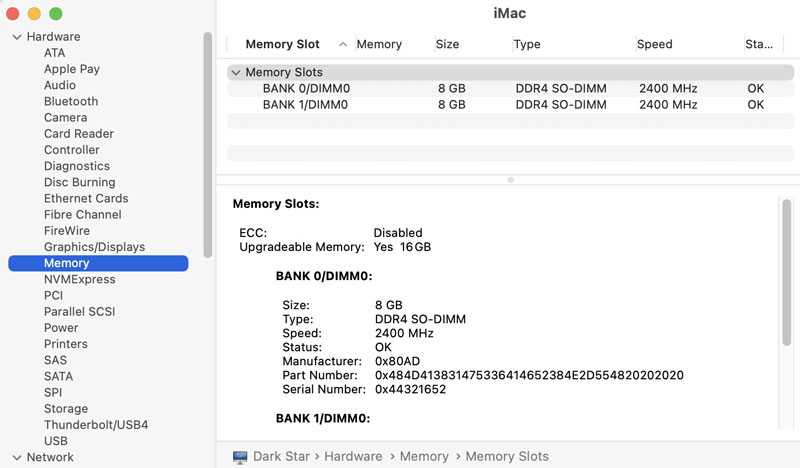800x468 pixels.
Task: Click DDR4 SO-DIMM type in BANK 0/DIMM0 row
Action: pyautogui.click(x=561, y=89)
